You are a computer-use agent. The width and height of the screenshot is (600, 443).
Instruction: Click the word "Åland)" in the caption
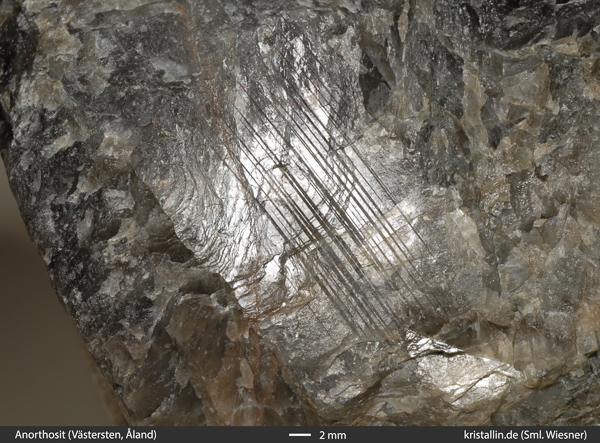[x=141, y=435]
